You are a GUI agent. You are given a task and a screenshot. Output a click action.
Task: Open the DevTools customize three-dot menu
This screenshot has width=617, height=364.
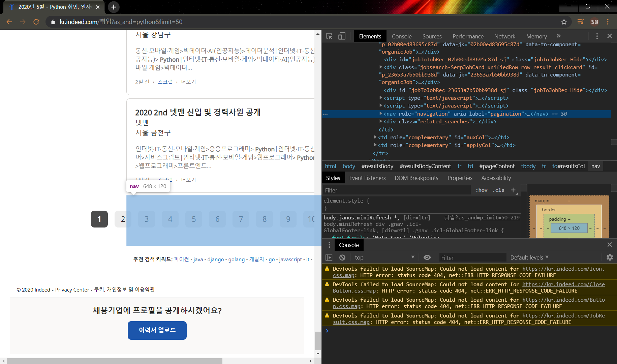coord(597,36)
